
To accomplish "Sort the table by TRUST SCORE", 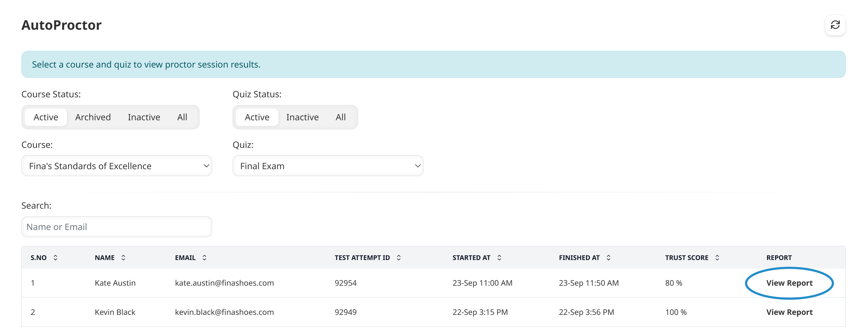I will 717,258.
